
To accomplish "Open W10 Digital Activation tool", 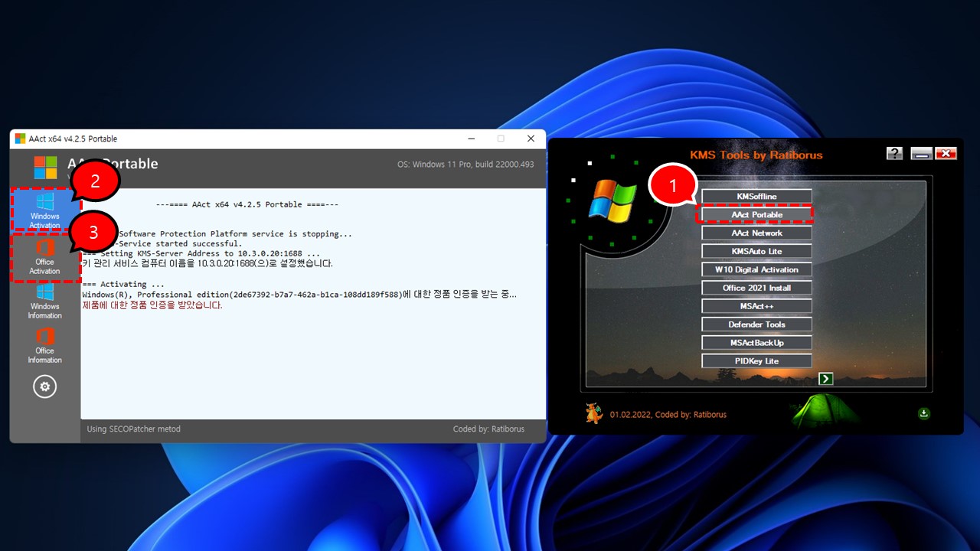I will pyautogui.click(x=756, y=270).
